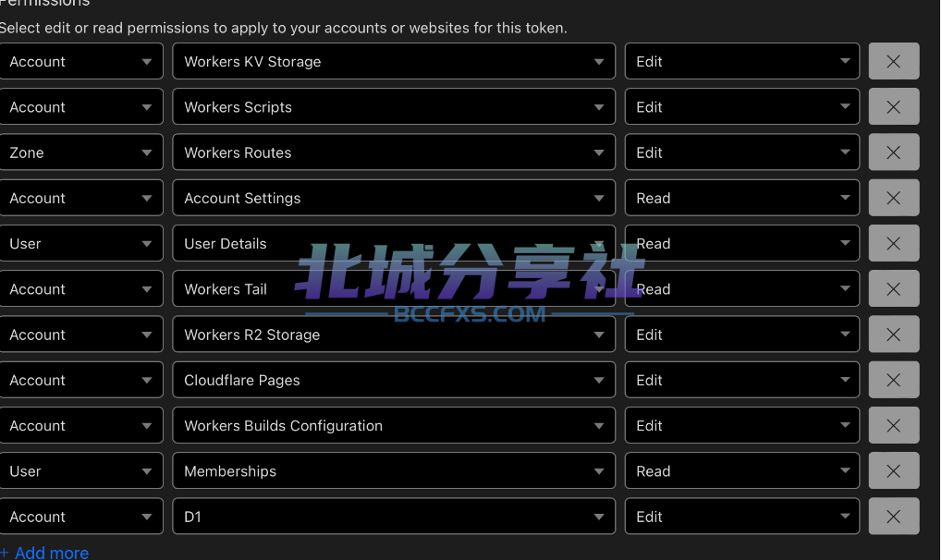Remove the Cloudflare Pages permission row
The image size is (942, 560).
(x=893, y=380)
